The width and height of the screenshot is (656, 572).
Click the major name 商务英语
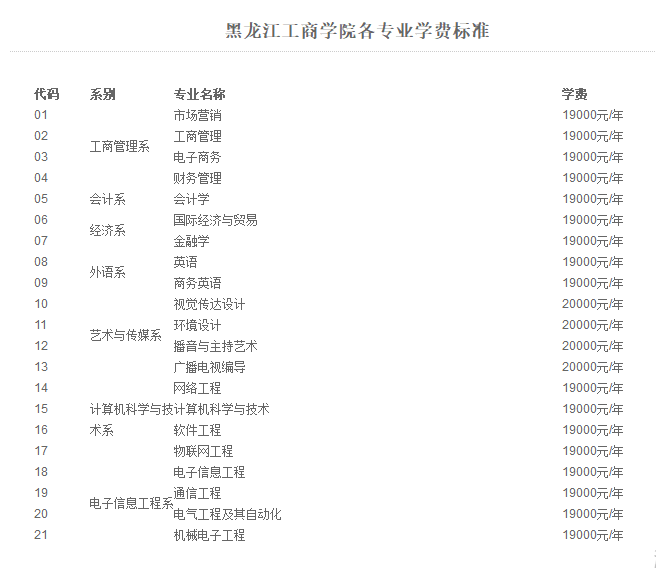point(197,283)
